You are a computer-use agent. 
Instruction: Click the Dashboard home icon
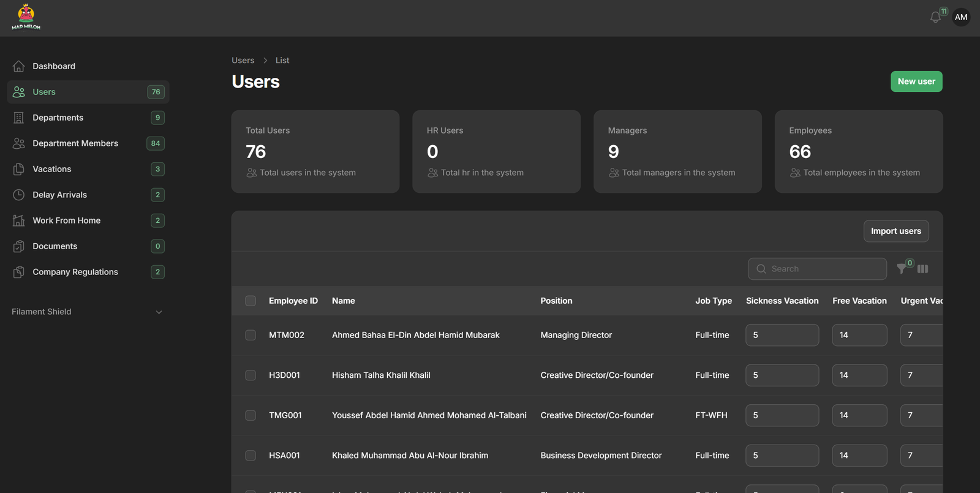pyautogui.click(x=19, y=66)
